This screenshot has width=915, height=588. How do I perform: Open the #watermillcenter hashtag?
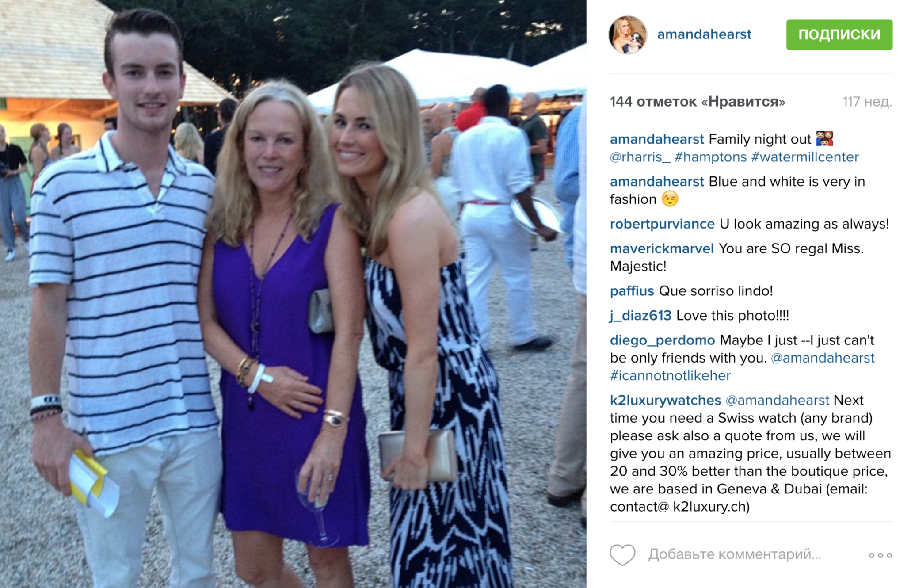click(x=805, y=157)
